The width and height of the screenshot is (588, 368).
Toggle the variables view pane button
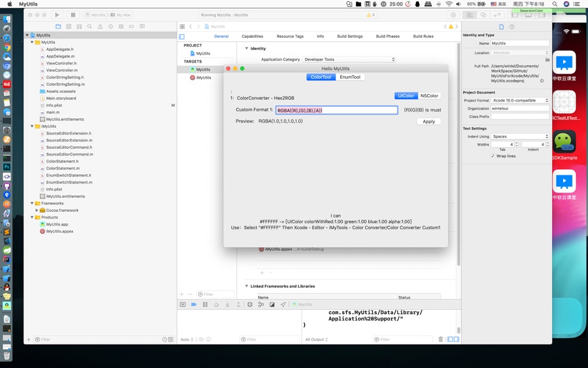pyautogui.click(x=450, y=340)
